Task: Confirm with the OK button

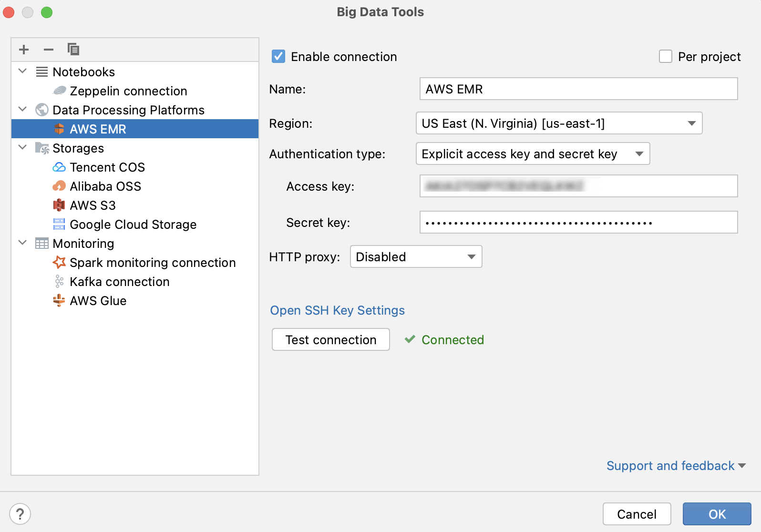Action: click(x=717, y=514)
